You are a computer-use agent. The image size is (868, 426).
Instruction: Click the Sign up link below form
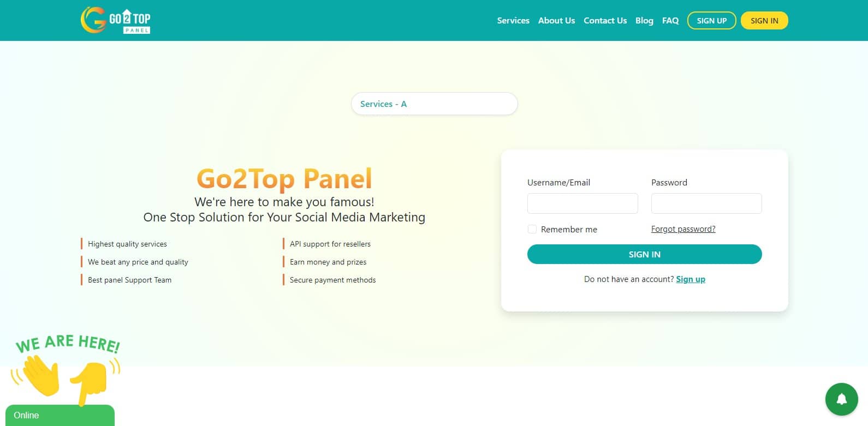691,279
